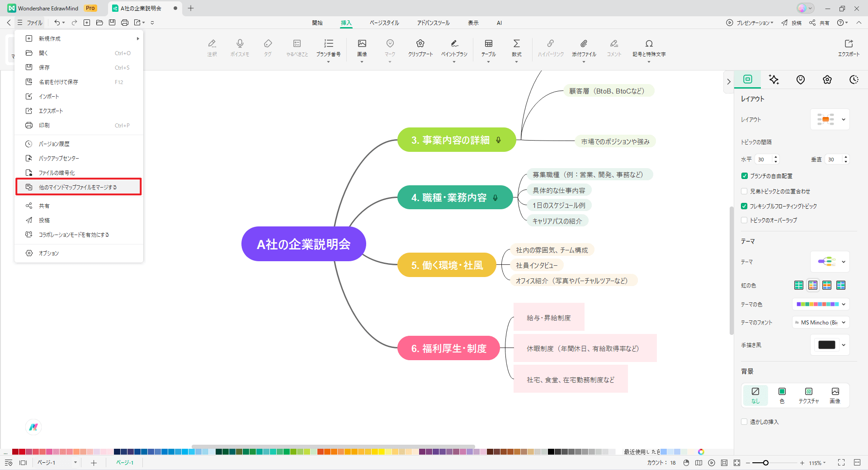Select 名前を付けて保存 in file menu
868x470 pixels.
(79, 82)
